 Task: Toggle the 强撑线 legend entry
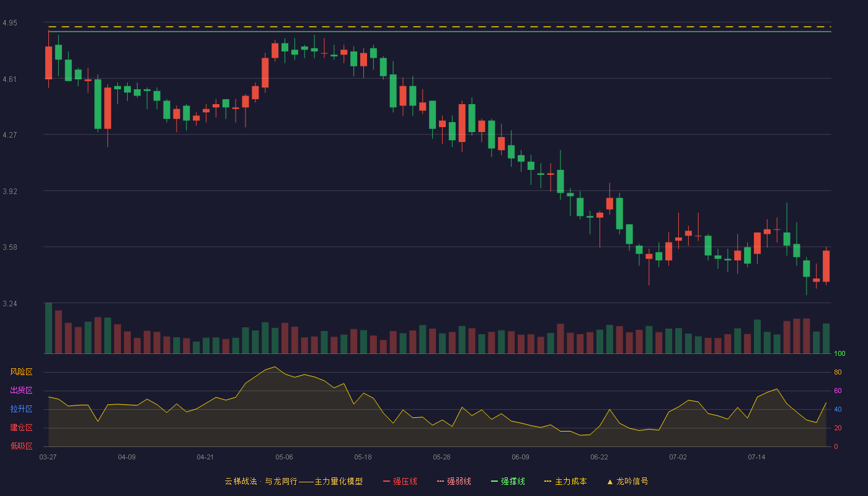(508, 481)
